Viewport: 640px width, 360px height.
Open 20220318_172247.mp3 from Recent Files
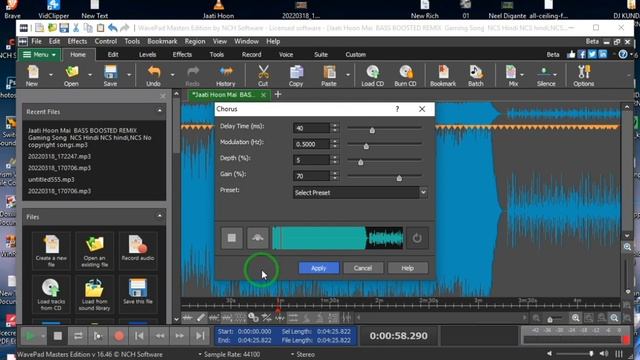[60, 156]
